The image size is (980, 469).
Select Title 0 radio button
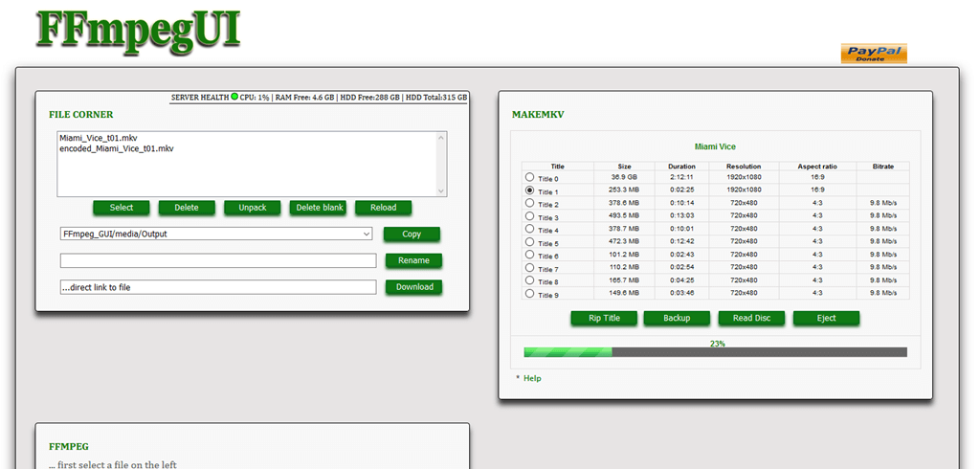[530, 177]
